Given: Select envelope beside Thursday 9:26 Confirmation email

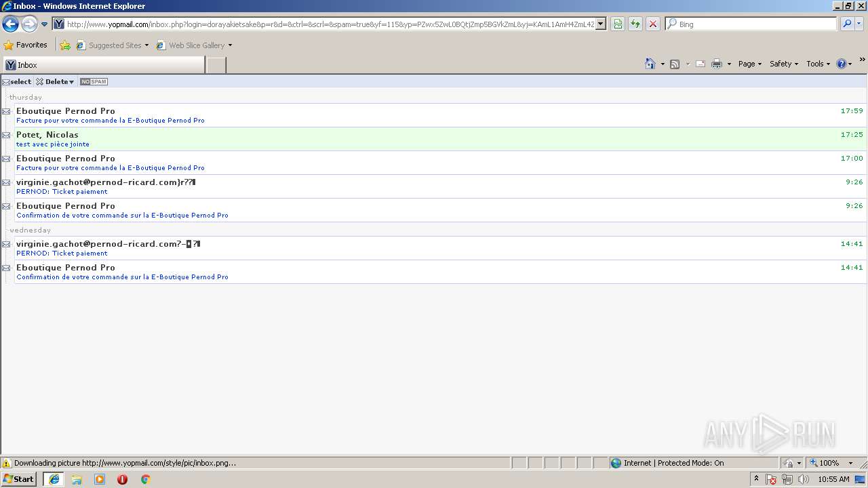Looking at the screenshot, I should point(6,206).
